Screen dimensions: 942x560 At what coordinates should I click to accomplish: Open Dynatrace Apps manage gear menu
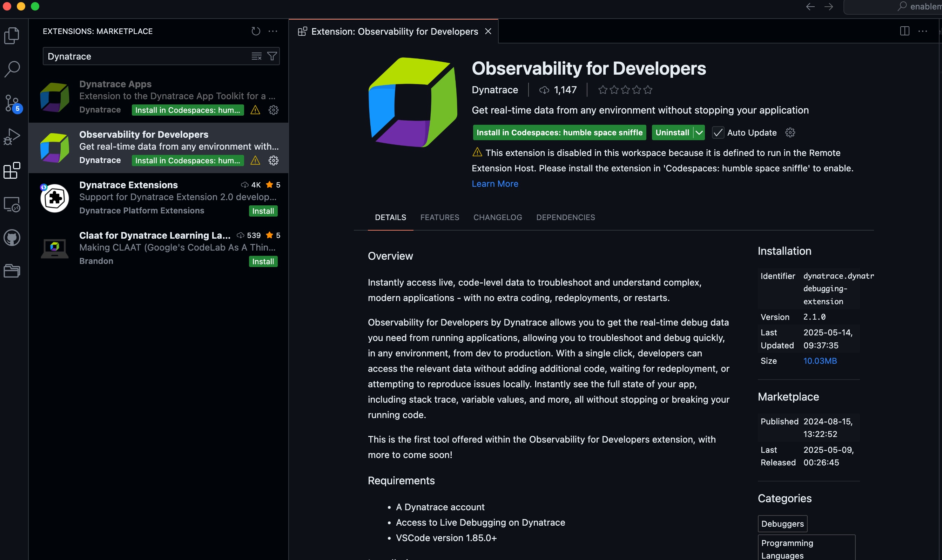click(x=273, y=110)
